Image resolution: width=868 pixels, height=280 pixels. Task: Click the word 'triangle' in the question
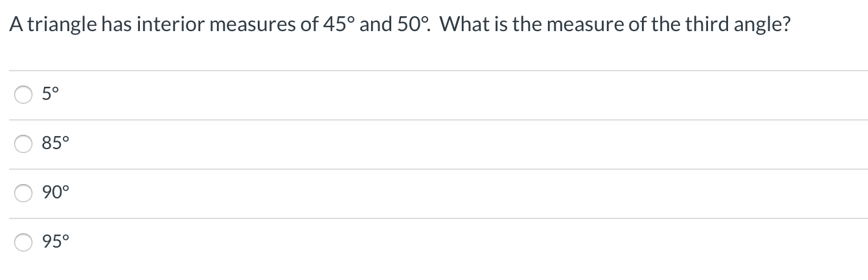click(62, 25)
